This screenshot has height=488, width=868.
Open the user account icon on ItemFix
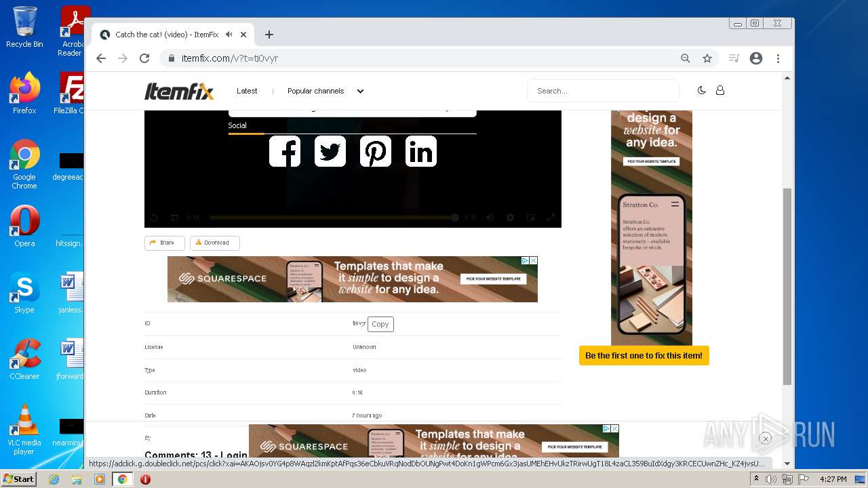(720, 90)
